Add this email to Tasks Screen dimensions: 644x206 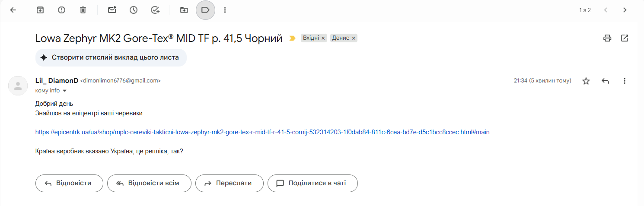coord(155,10)
